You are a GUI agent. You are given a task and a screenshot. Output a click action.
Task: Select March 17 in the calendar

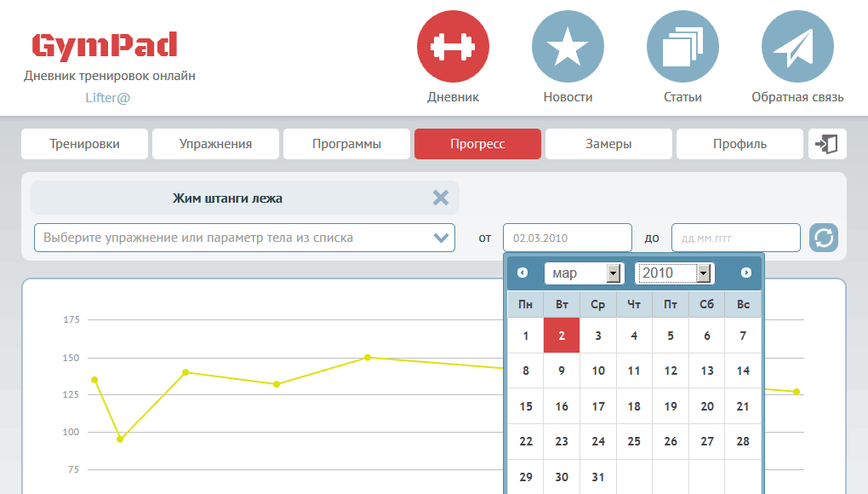tap(598, 406)
